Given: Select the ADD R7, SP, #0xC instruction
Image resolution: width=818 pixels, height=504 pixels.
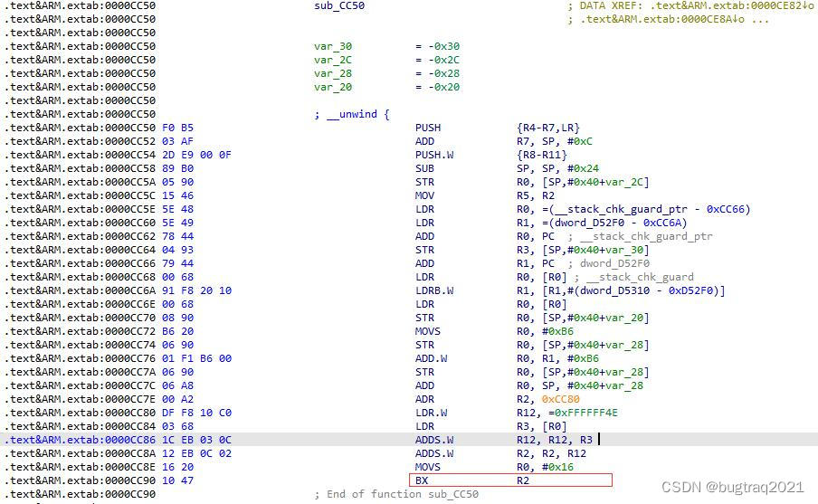Looking at the screenshot, I should 503,141.
